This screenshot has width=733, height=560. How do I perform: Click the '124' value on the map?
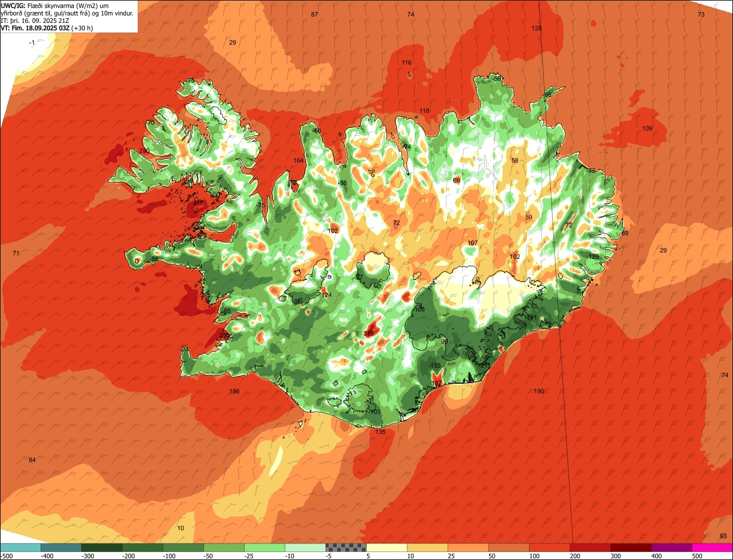[x=326, y=295]
